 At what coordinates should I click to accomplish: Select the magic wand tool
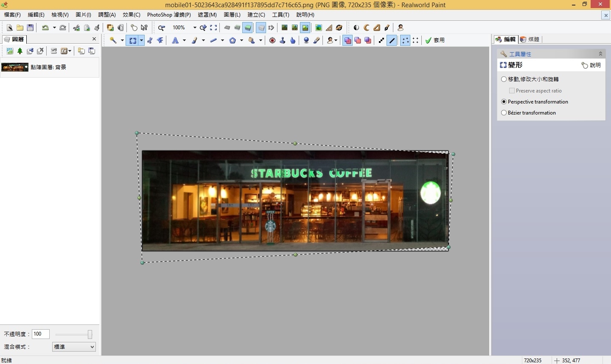[113, 40]
